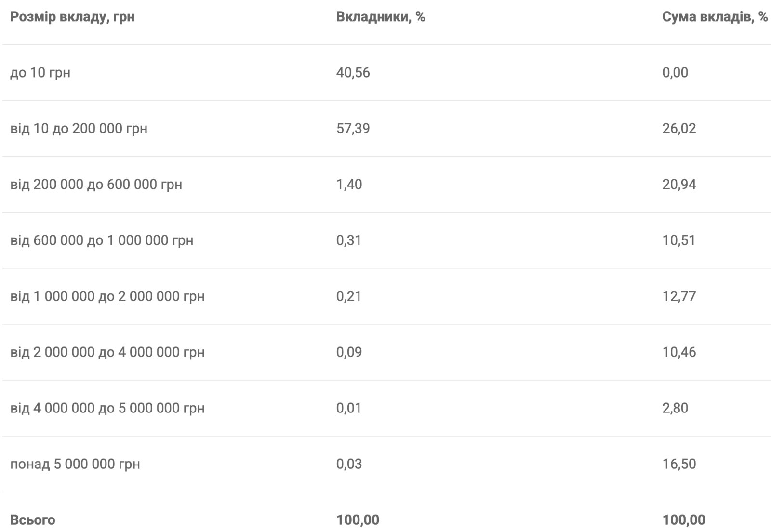
Task: Click the 26,02 deposit sum value
Action: [679, 129]
